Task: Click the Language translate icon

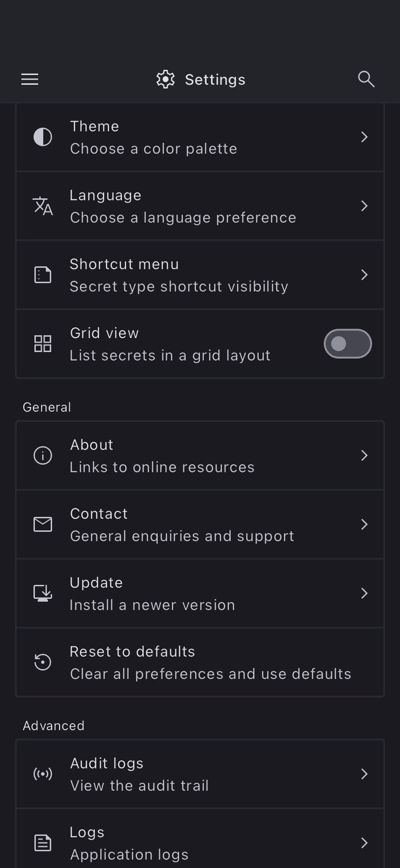Action: (x=43, y=206)
